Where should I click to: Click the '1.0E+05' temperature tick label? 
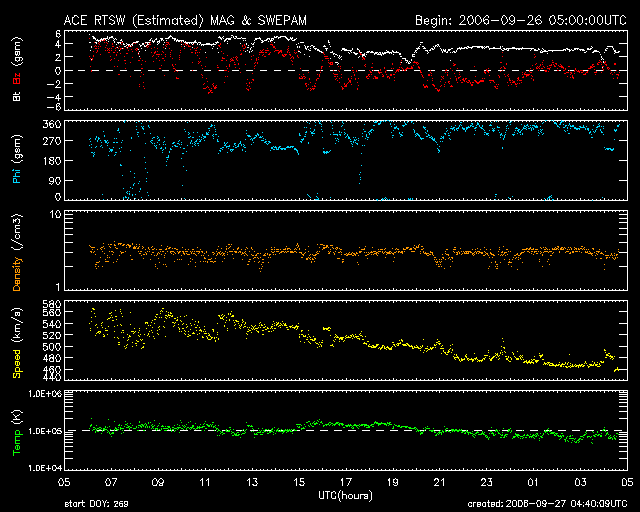pos(45,431)
